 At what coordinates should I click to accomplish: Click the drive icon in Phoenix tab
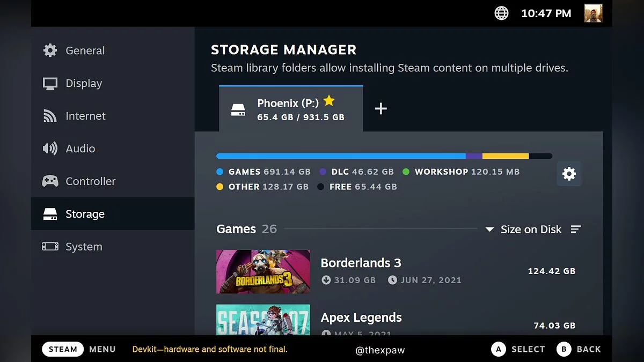point(238,110)
